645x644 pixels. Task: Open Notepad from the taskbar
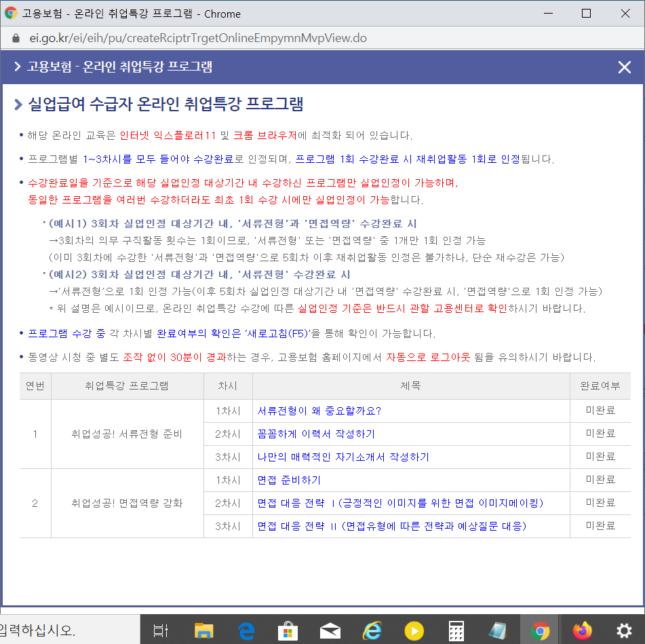click(497, 630)
